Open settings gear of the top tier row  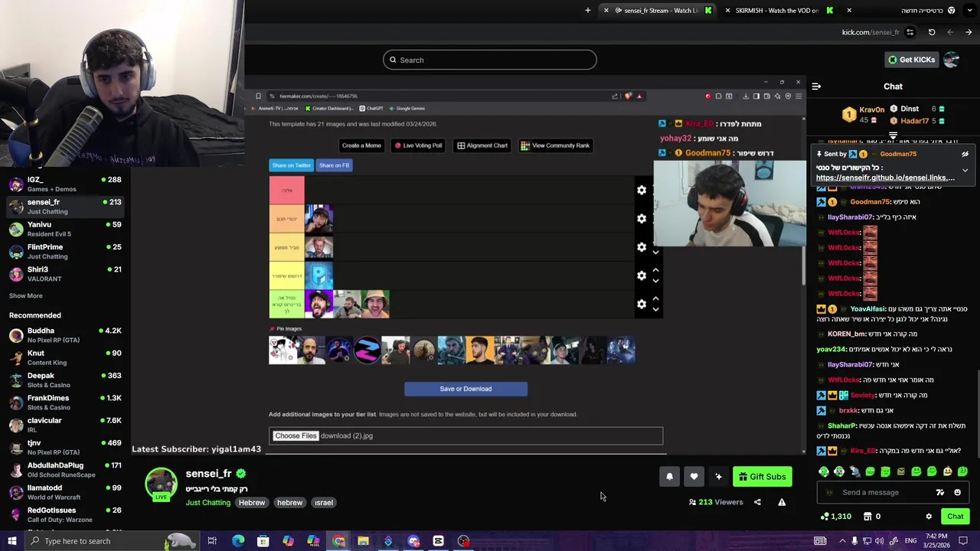pyautogui.click(x=642, y=190)
